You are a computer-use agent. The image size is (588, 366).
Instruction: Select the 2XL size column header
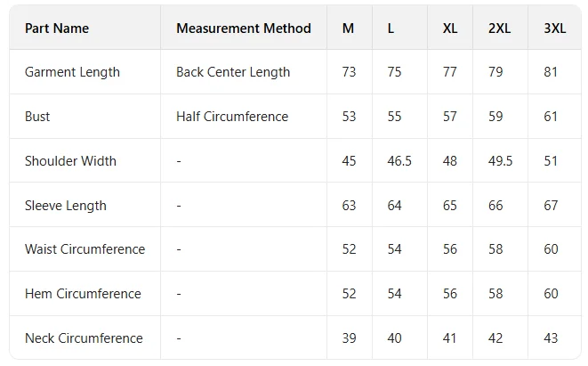tap(499, 28)
